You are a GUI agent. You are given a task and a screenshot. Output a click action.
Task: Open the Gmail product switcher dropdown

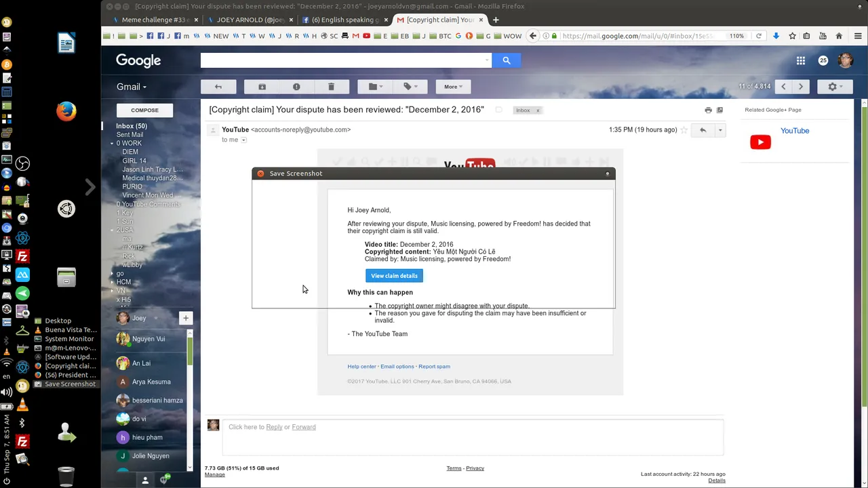132,87
